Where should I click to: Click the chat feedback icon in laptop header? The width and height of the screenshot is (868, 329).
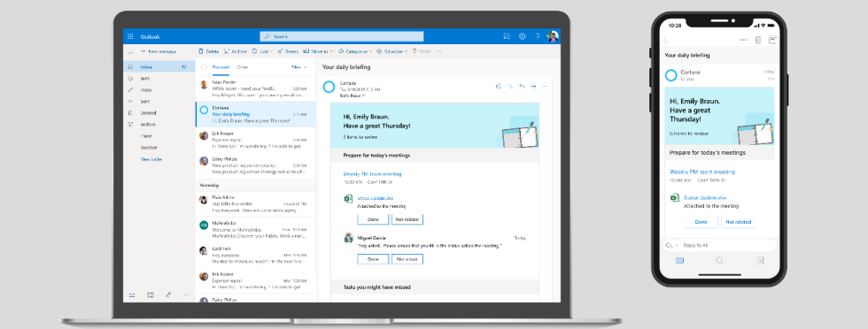(x=507, y=36)
